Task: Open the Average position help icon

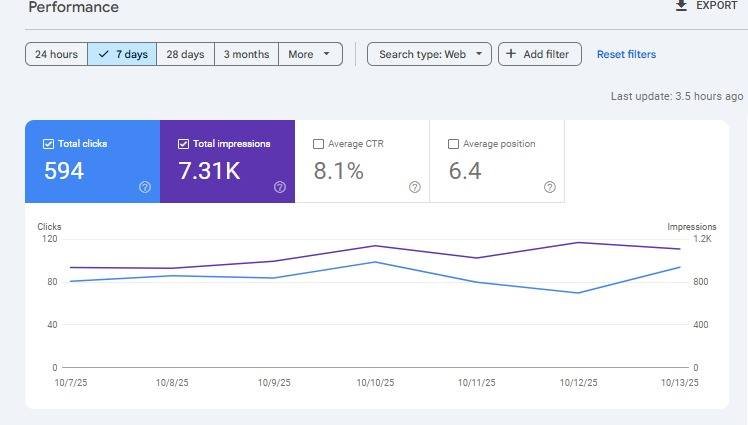Action: click(550, 187)
